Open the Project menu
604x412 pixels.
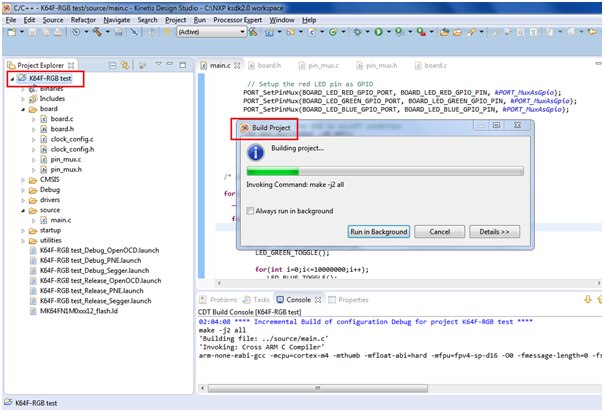[x=176, y=20]
